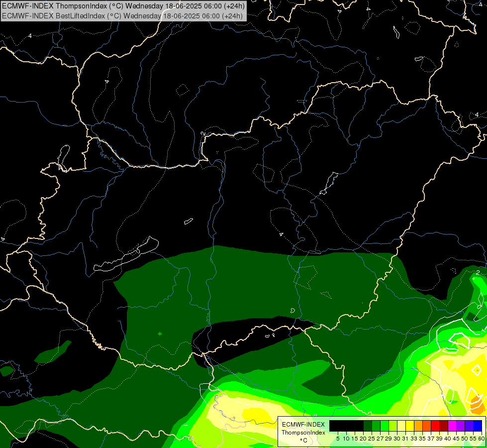
Task: Click the legend's °C unit label
Action: tap(304, 440)
